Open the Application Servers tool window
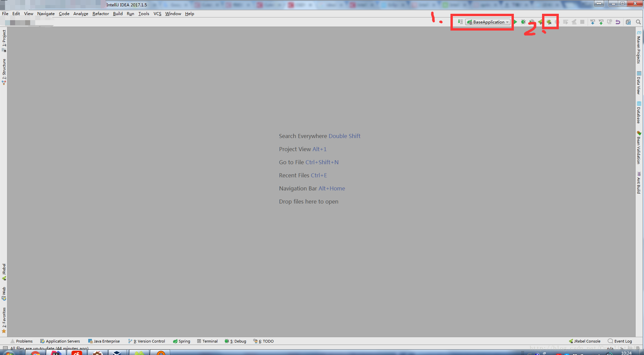The width and height of the screenshot is (644, 355). pyautogui.click(x=60, y=341)
